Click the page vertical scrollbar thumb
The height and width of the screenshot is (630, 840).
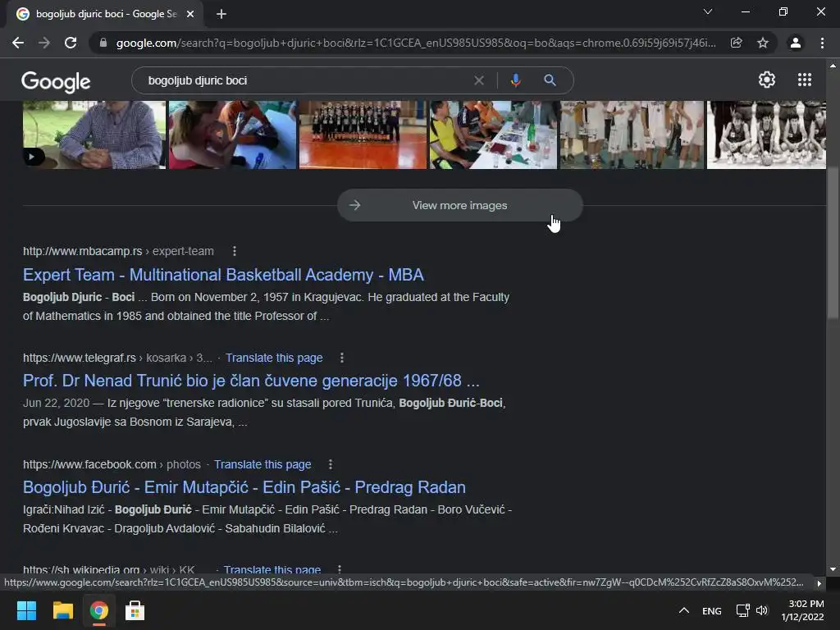pyautogui.click(x=833, y=244)
